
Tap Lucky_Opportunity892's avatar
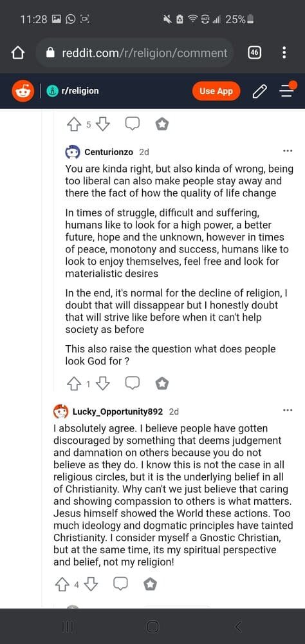[60, 411]
